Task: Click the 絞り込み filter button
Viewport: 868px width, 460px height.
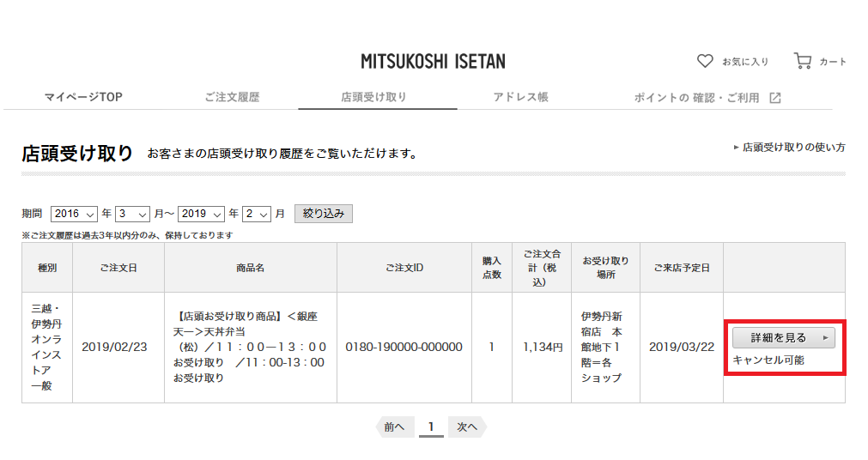Action: coord(324,214)
